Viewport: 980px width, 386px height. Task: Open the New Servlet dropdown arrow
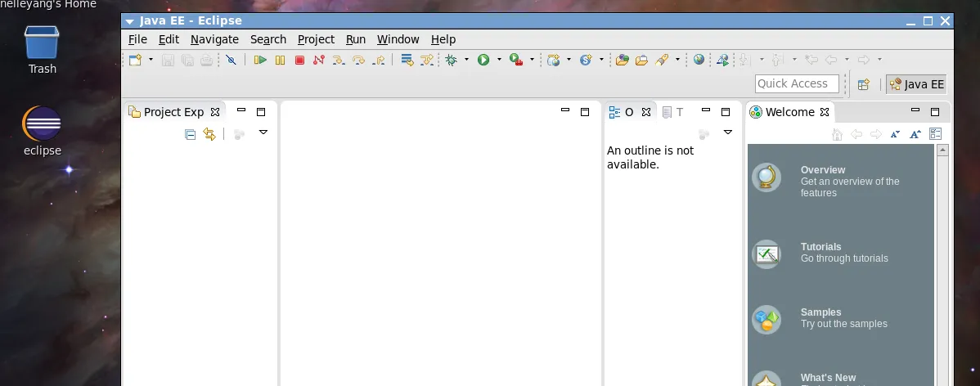(601, 60)
